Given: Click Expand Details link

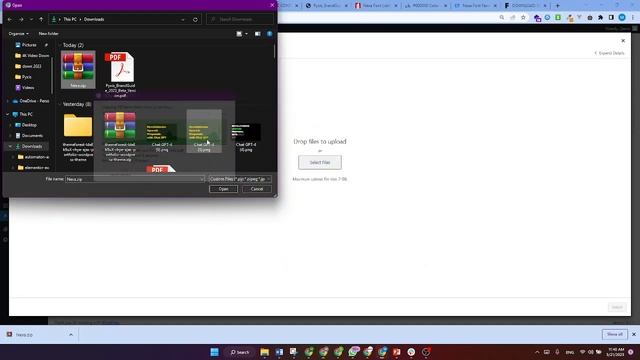Looking at the screenshot, I should pyautogui.click(x=609, y=53).
